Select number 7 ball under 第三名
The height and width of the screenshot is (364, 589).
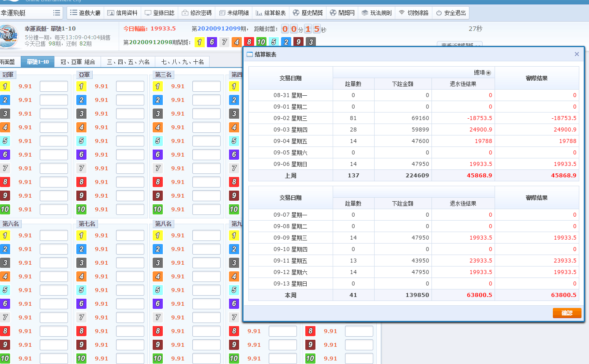click(x=158, y=169)
